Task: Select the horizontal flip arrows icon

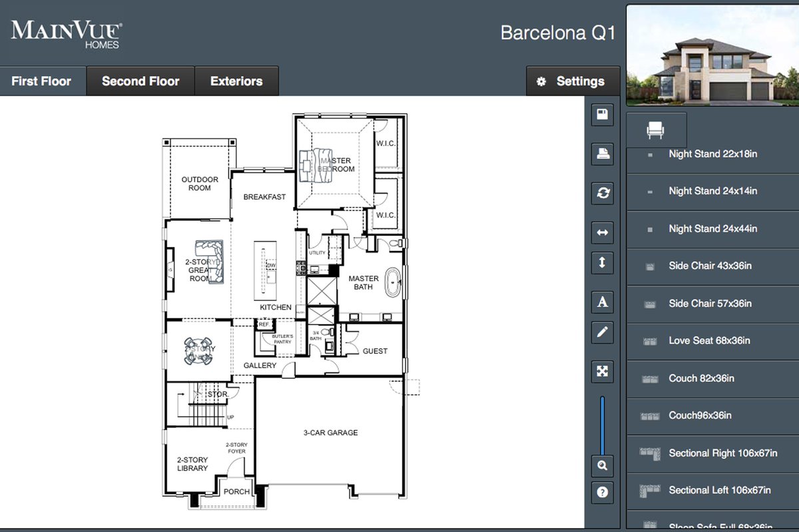Action: coord(602,232)
